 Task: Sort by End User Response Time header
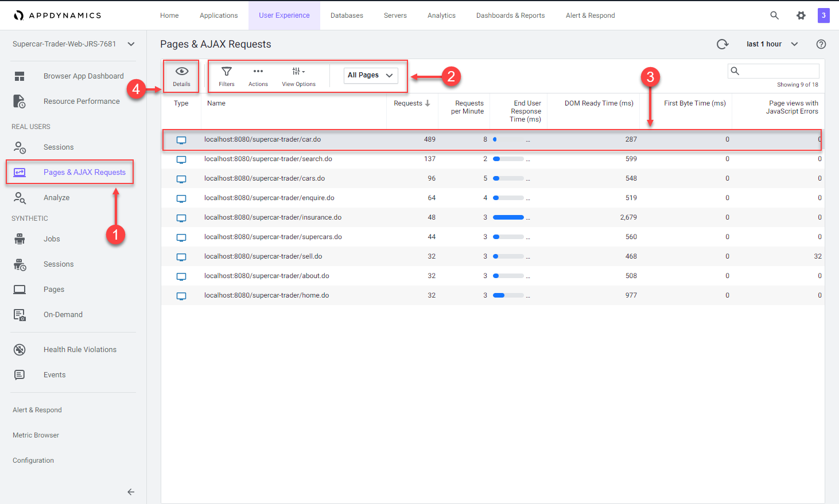pos(526,111)
